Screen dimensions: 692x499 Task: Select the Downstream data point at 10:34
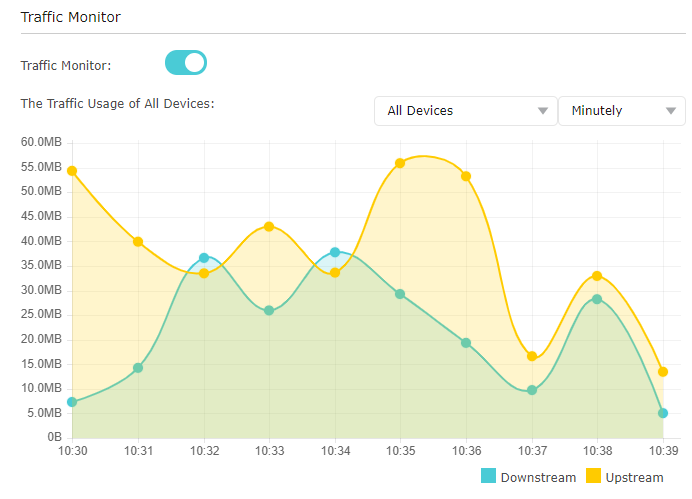pyautogui.click(x=335, y=252)
